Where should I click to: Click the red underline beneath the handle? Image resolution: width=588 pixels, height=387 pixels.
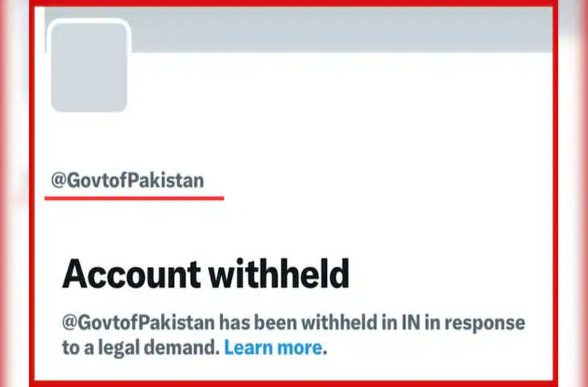tap(135, 198)
